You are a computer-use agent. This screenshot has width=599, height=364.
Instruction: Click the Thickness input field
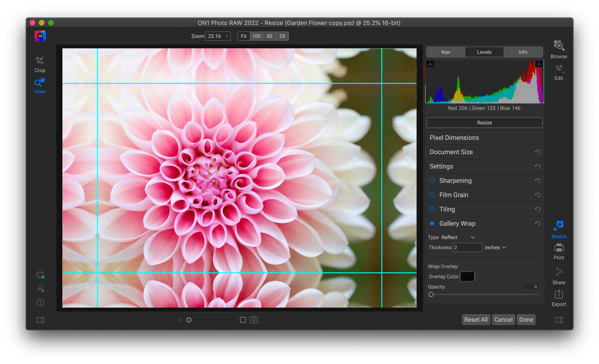467,248
